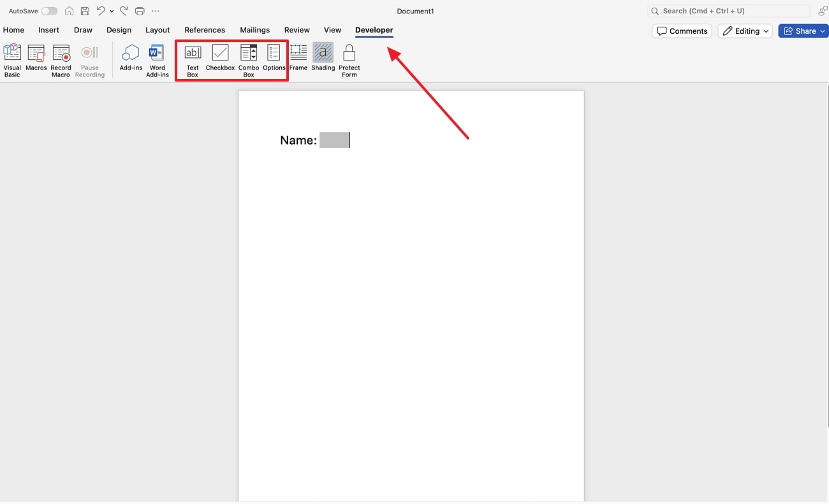This screenshot has width=829, height=504.
Task: Undo the last action
Action: point(101,11)
